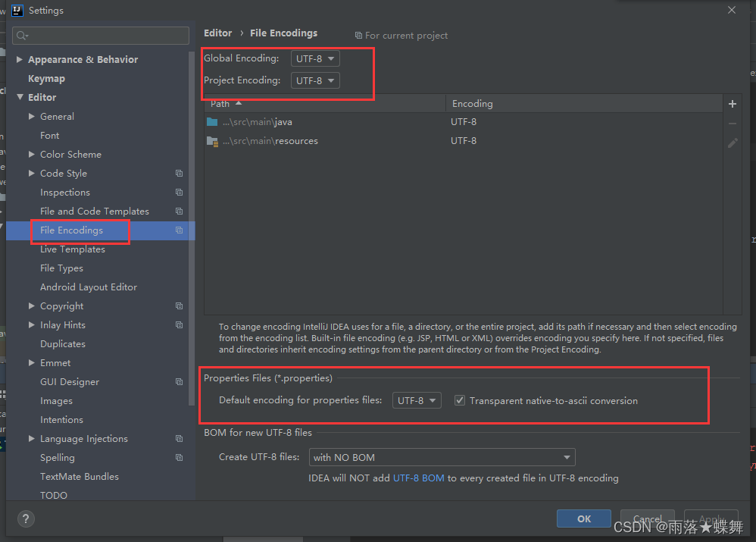Screen dimensions: 756x542
Task: Open the Project Encoding dropdown
Action: tap(315, 80)
